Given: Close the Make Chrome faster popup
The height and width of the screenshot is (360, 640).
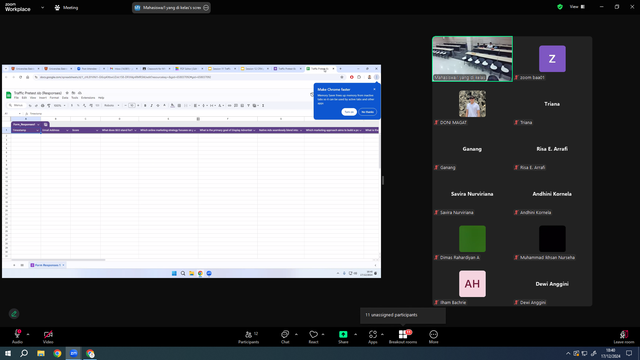Looking at the screenshot, I should tap(374, 89).
